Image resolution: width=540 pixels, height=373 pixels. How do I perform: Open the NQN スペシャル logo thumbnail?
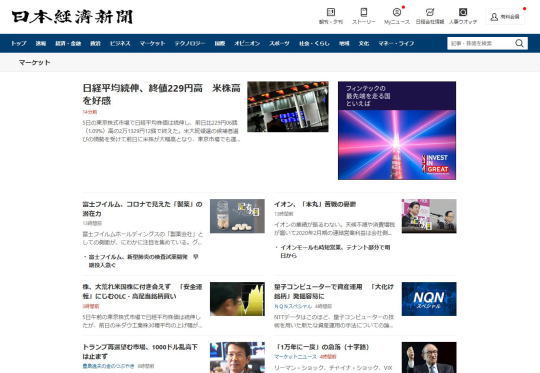[x=429, y=299]
